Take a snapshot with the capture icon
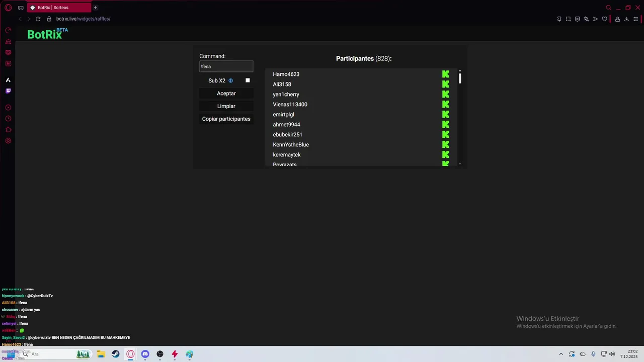Viewport: 644px width, 362px height. [x=568, y=19]
